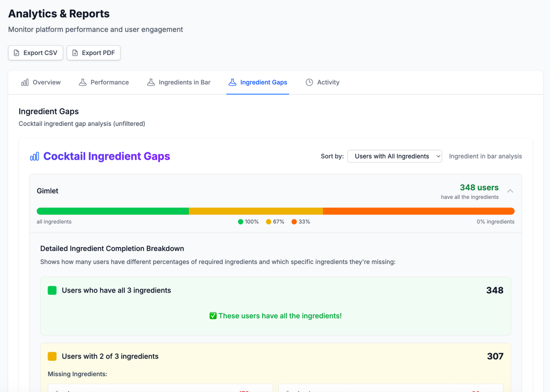The image size is (550, 392).
Task: Click the 348 users count text
Action: coord(479,187)
